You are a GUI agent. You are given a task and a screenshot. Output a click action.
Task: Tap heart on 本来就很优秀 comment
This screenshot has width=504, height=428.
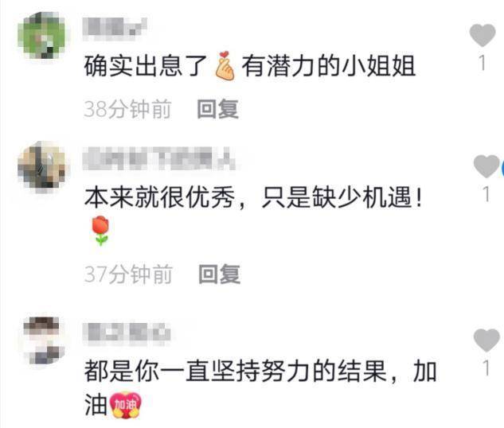tap(486, 166)
